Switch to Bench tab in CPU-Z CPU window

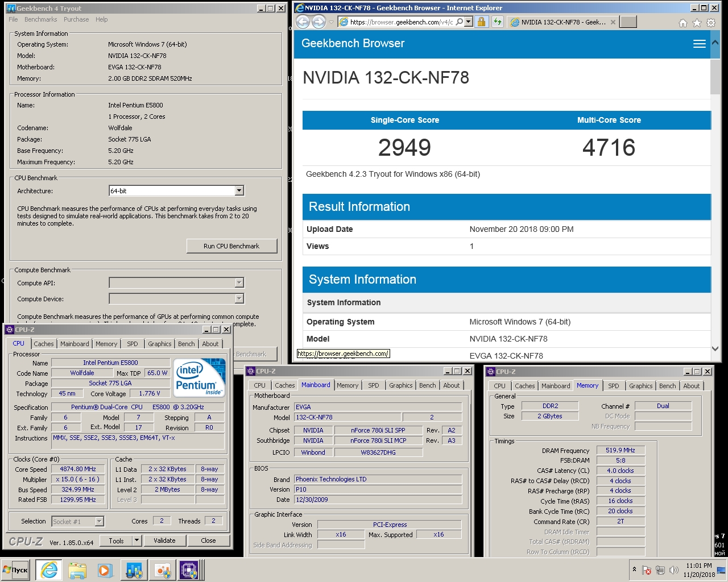pyautogui.click(x=186, y=344)
